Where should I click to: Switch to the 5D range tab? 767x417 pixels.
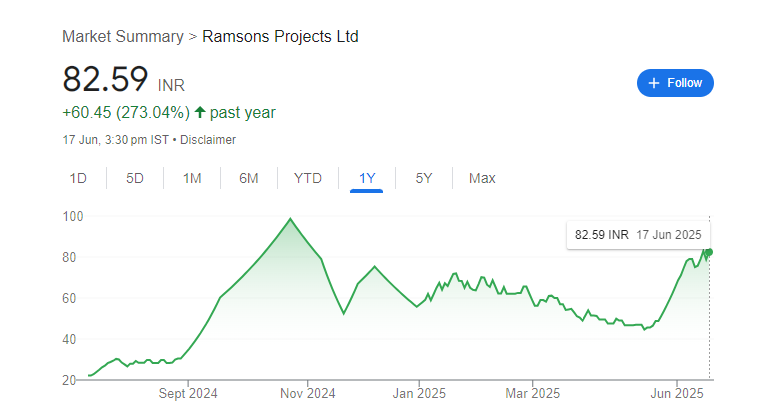(135, 178)
